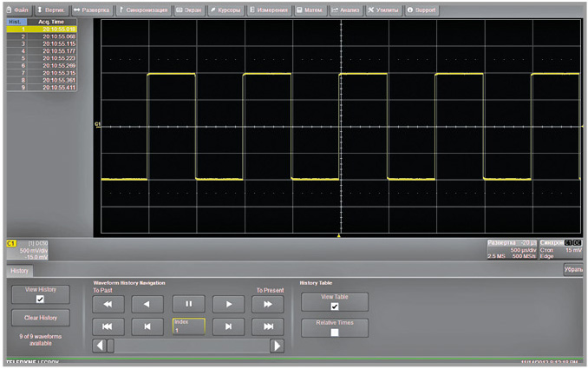588x369 pixels.
Task: Click the fast forward to present button
Action: tap(267, 304)
